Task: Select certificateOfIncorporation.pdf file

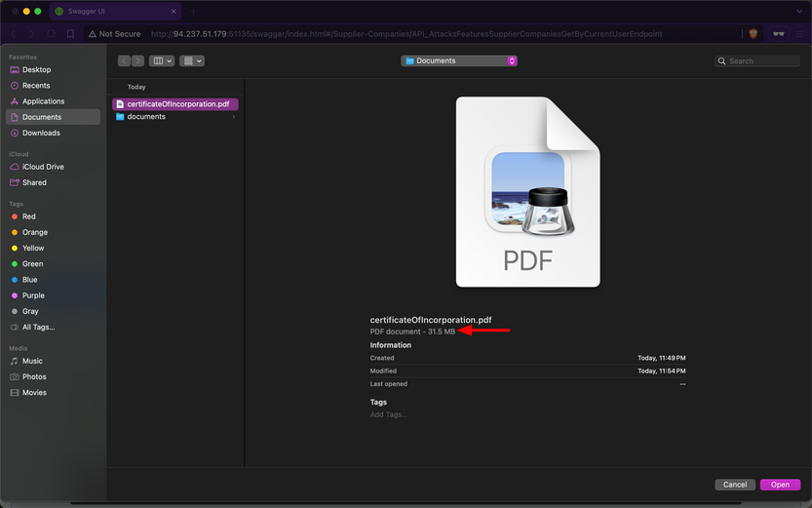Action: pos(177,103)
